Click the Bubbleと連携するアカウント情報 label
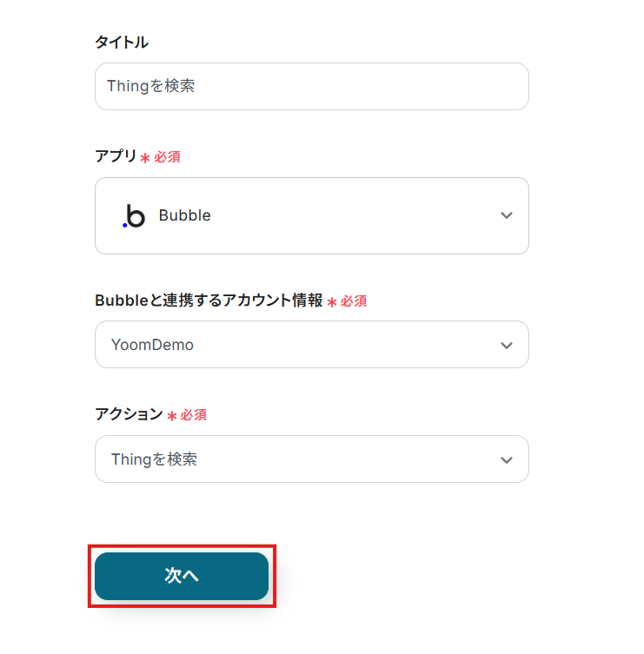The height and width of the screenshot is (654, 644). click(x=209, y=301)
